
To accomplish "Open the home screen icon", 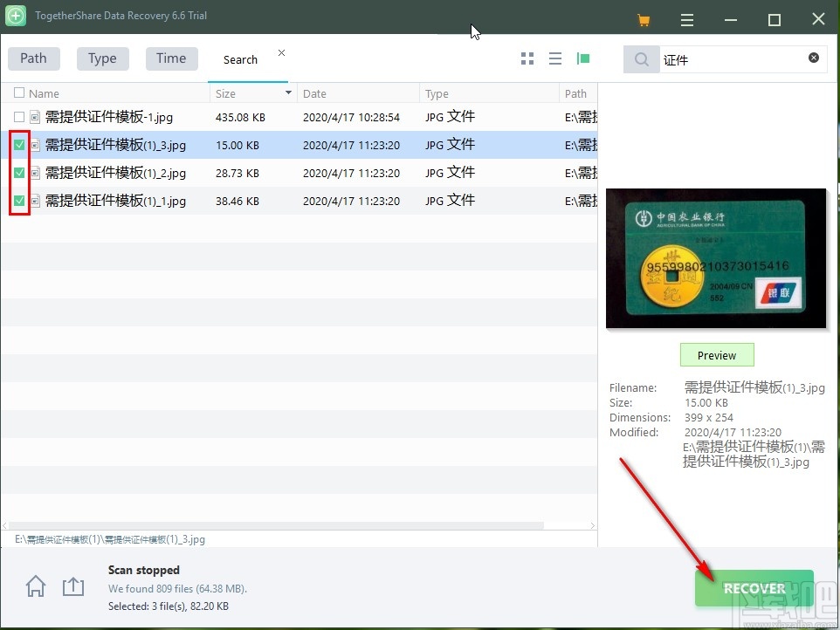I will pyautogui.click(x=35, y=586).
